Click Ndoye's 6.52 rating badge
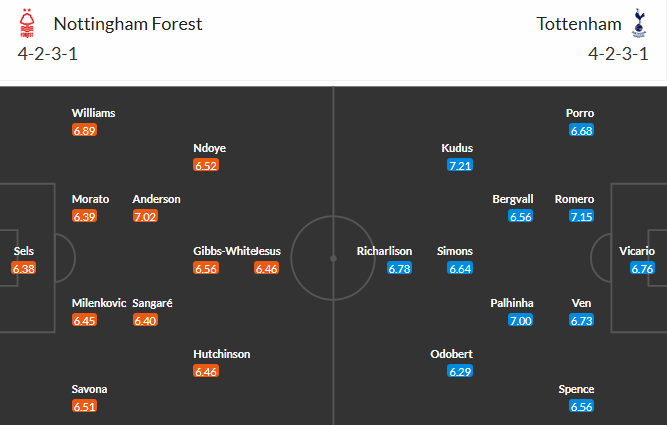667x425 pixels. pos(207,165)
